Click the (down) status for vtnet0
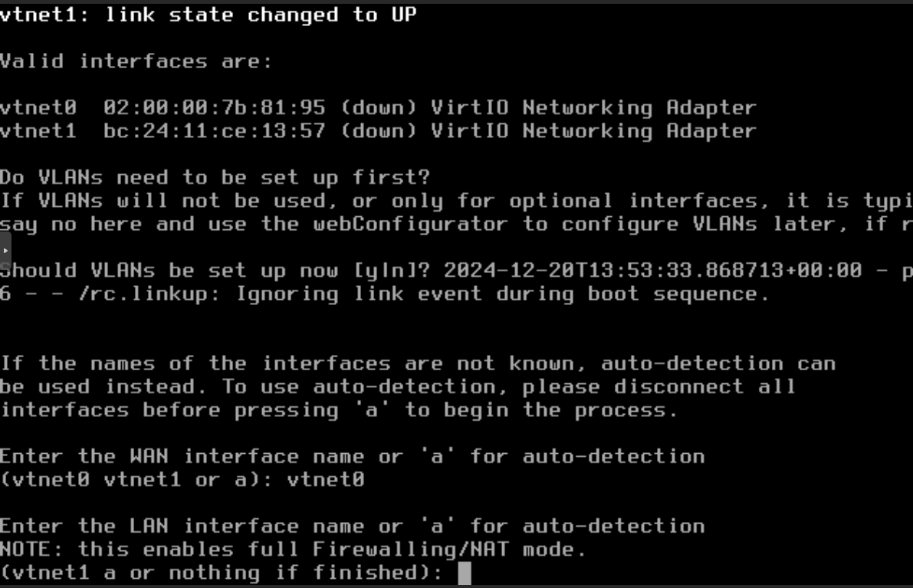Viewport: 913px width, 588px height. click(378, 108)
